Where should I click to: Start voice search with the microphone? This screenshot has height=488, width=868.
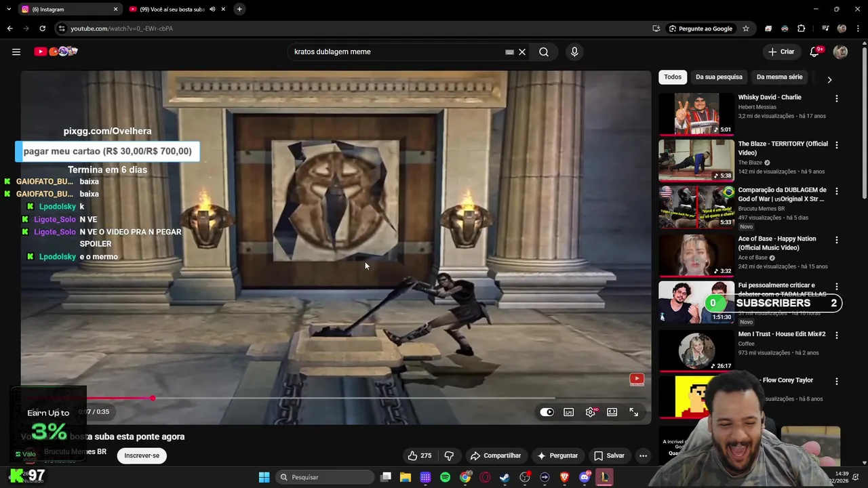(574, 52)
